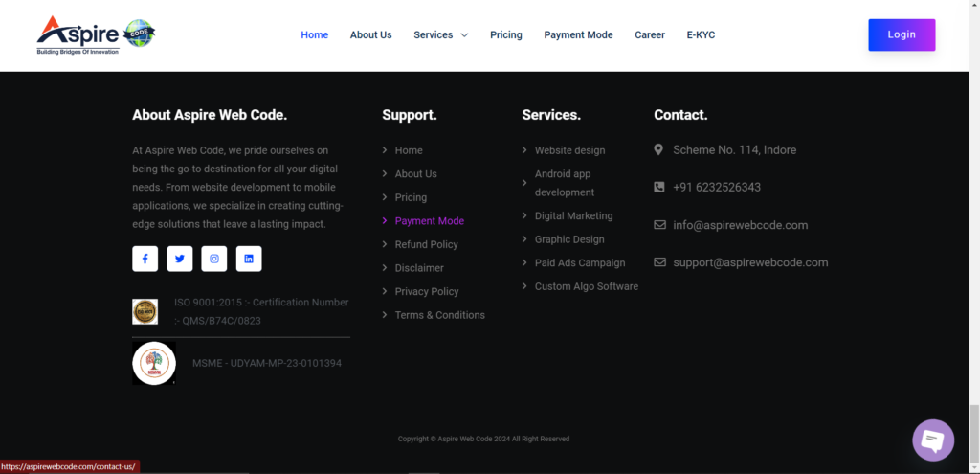Click the Login button
The width and height of the screenshot is (980, 474).
point(902,35)
